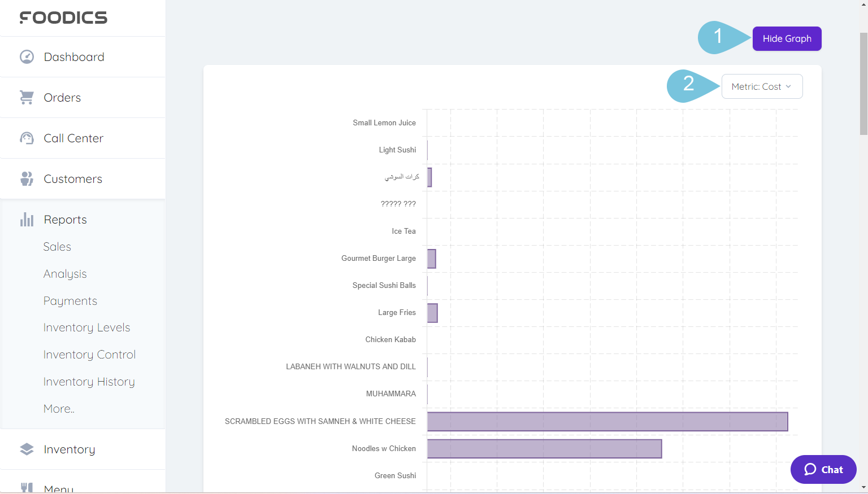View the Payments report
868x494 pixels.
coord(70,300)
